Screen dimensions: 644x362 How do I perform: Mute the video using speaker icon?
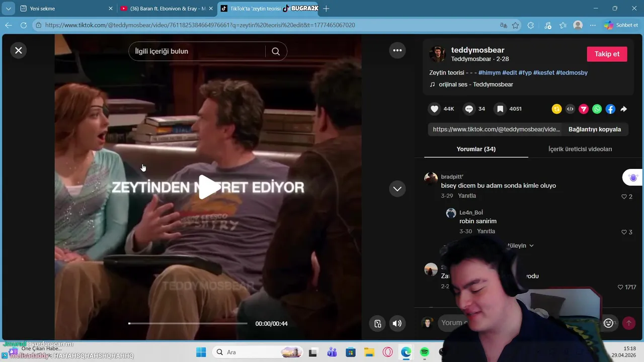397,323
